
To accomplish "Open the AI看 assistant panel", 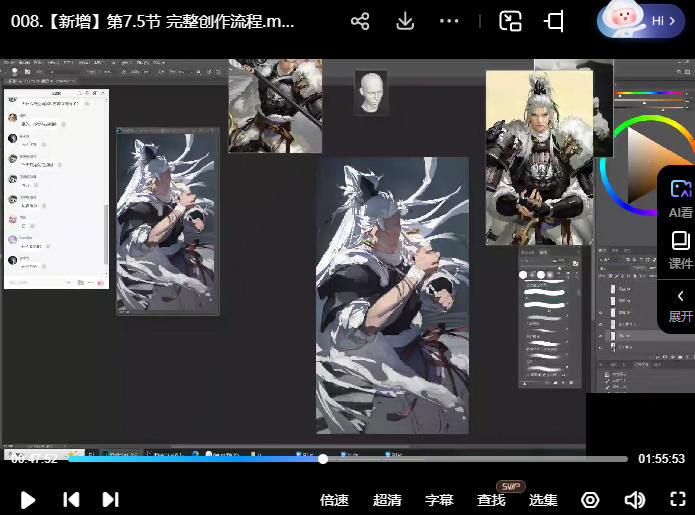I will click(x=680, y=198).
